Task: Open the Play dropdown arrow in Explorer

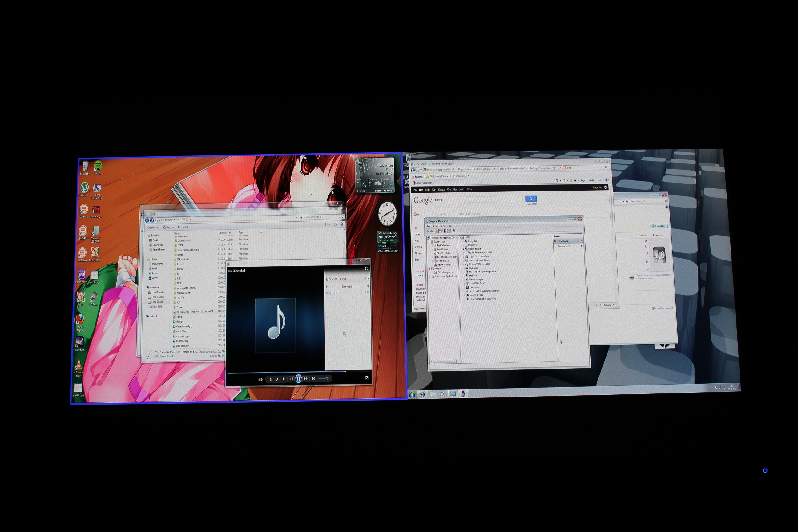Action: pos(172,227)
